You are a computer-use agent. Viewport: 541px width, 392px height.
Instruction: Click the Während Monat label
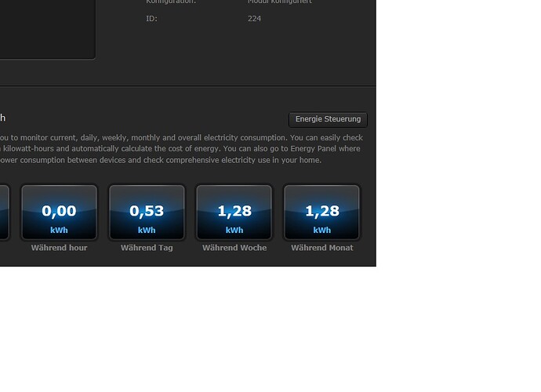(x=322, y=248)
